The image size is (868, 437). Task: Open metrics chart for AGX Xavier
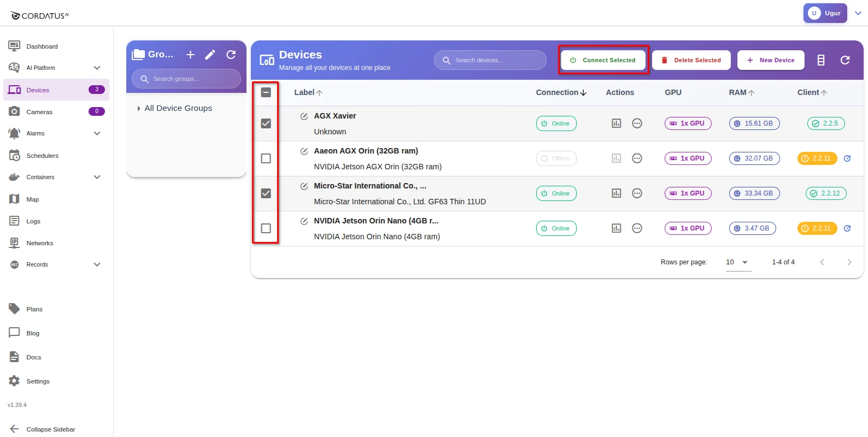(x=616, y=123)
